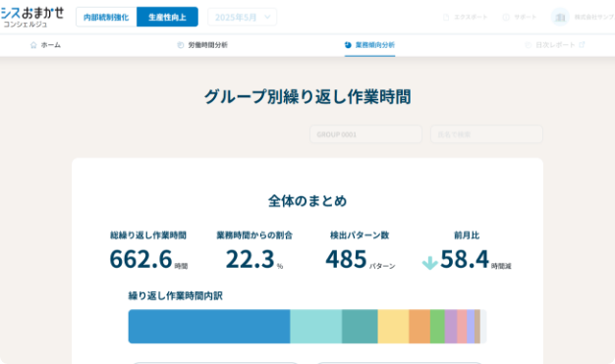
Task: Click the 全体のまとめ heading
Action: tap(307, 201)
